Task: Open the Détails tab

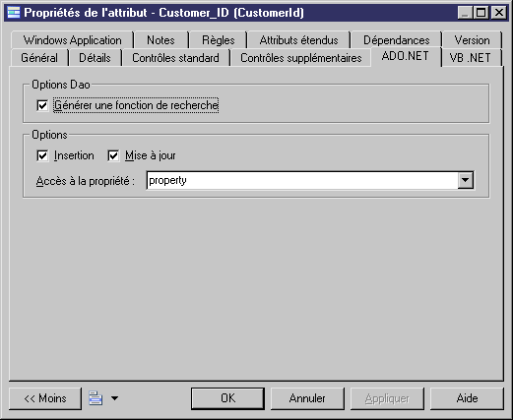Action: click(x=95, y=58)
